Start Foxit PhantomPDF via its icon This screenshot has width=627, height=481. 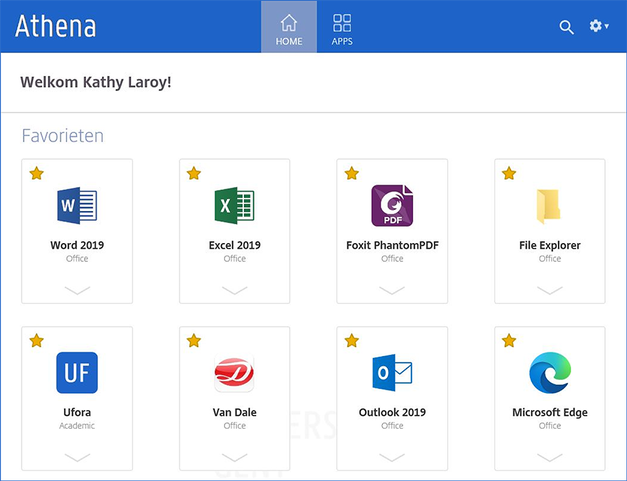(x=392, y=206)
